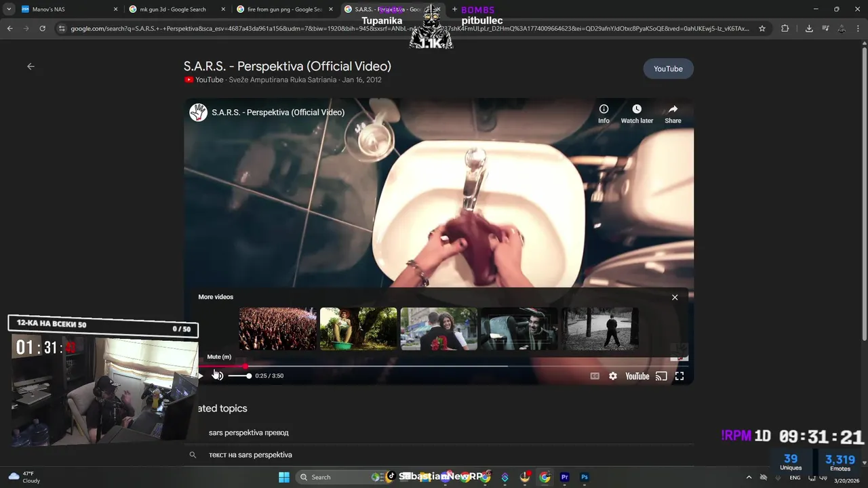This screenshot has height=488, width=868.
Task: Open the Windows Start menu
Action: pos(284,477)
